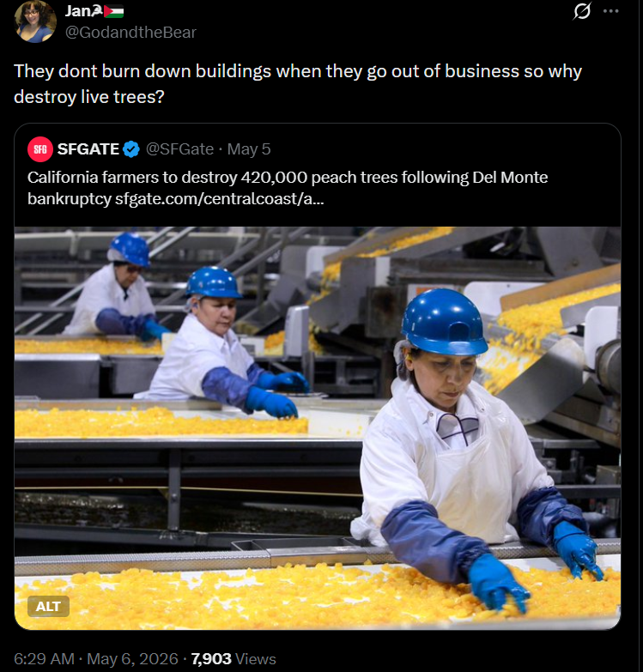Click the @SFGate handle in quoted post
643x672 pixels.
pos(179,149)
